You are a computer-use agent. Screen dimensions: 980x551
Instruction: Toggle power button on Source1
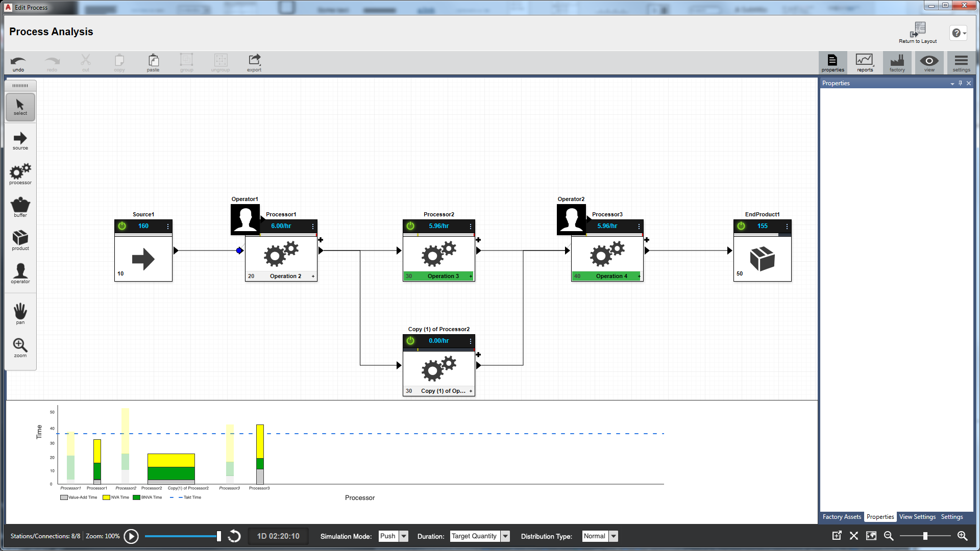click(x=122, y=226)
